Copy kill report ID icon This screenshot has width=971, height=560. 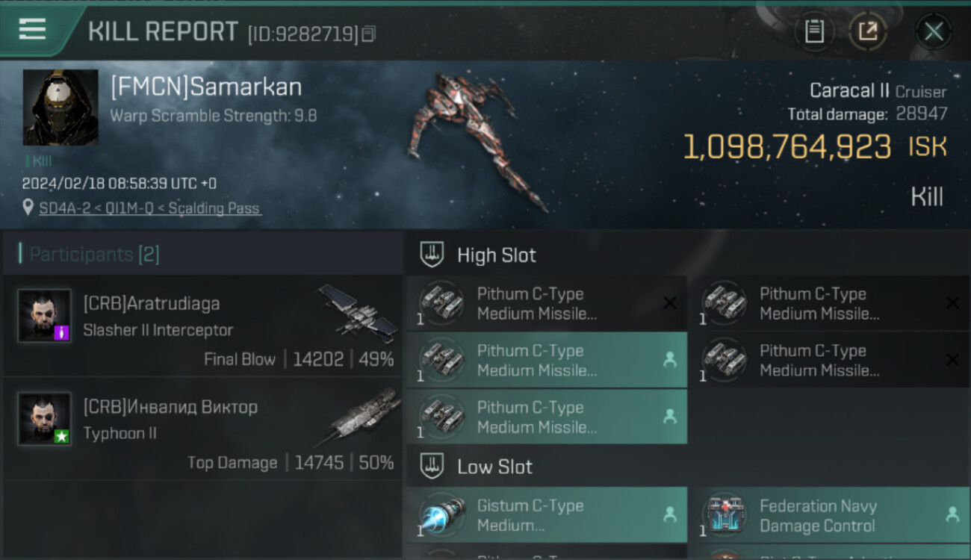point(368,34)
